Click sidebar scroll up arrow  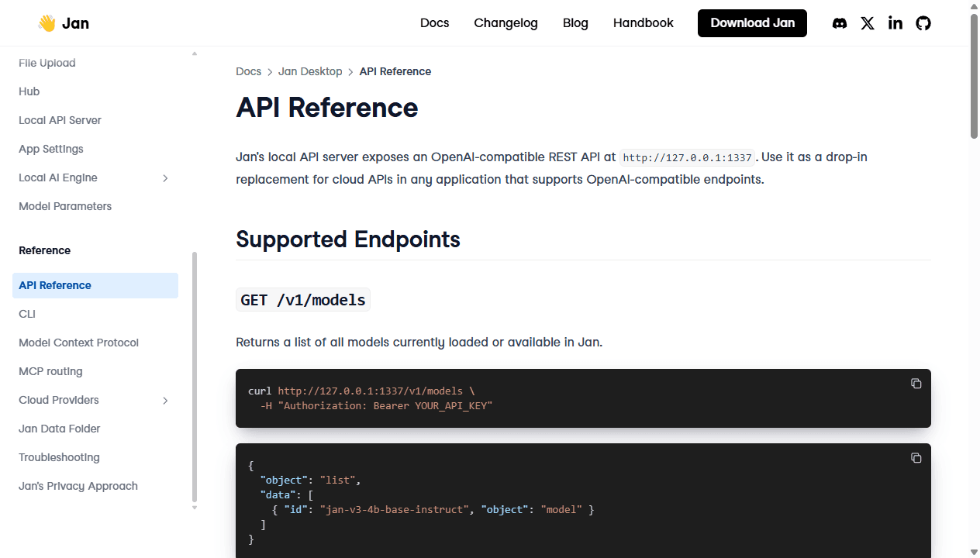pyautogui.click(x=195, y=53)
